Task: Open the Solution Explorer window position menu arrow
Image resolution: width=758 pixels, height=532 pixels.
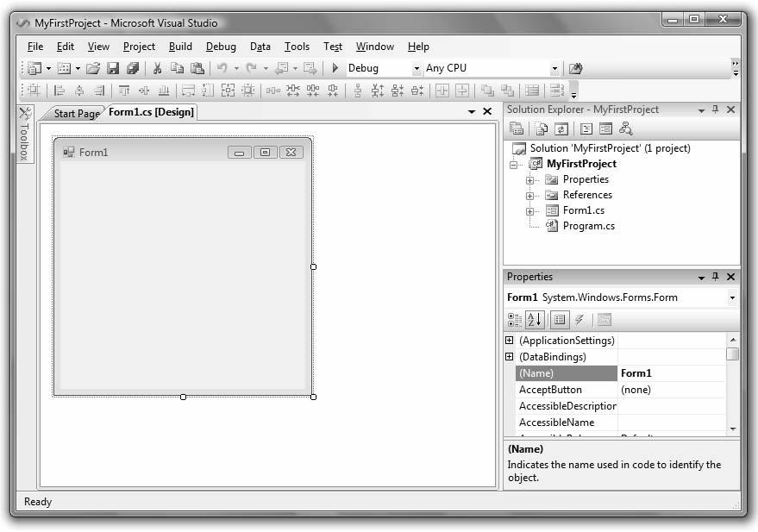Action: tap(701, 110)
